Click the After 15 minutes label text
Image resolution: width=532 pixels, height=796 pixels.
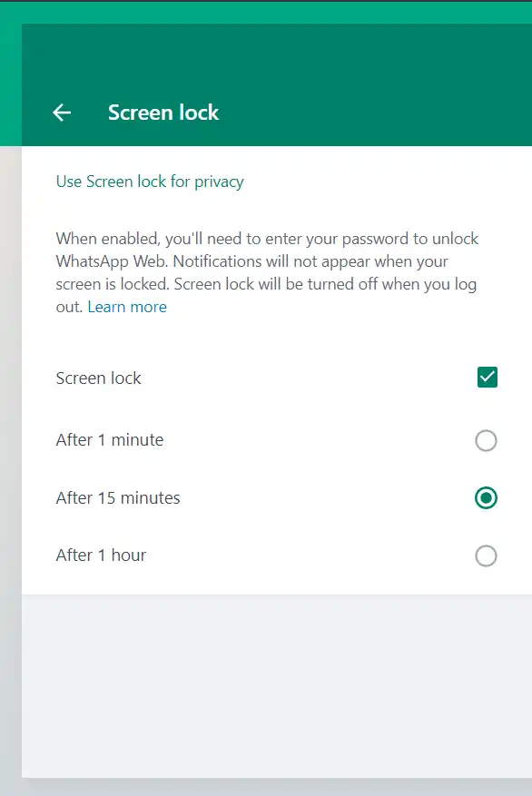pos(118,497)
